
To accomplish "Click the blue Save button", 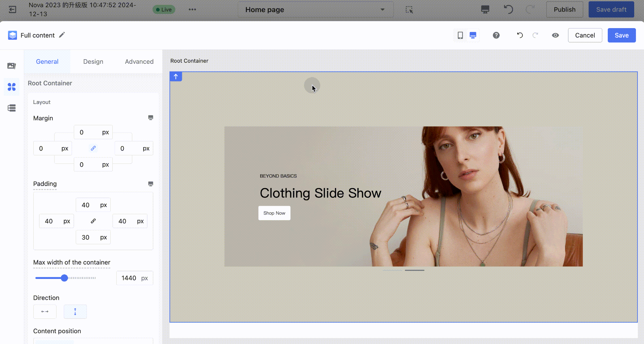I will 621,35.
